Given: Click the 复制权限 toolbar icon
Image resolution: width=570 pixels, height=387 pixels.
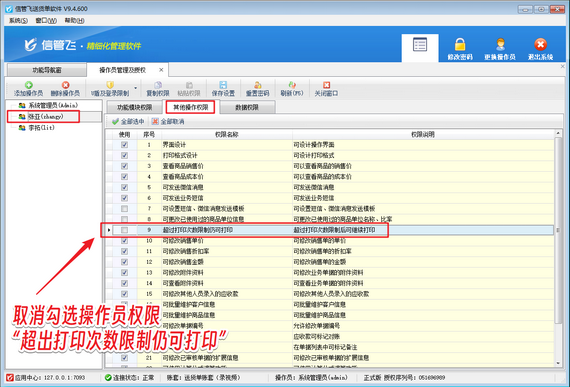Looking at the screenshot, I should [x=158, y=85].
